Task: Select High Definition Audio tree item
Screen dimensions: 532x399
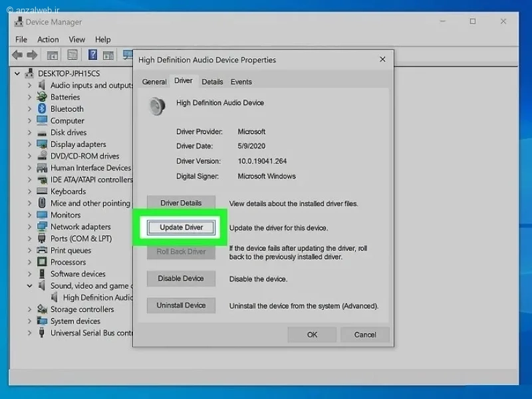Action: pyautogui.click(x=98, y=297)
